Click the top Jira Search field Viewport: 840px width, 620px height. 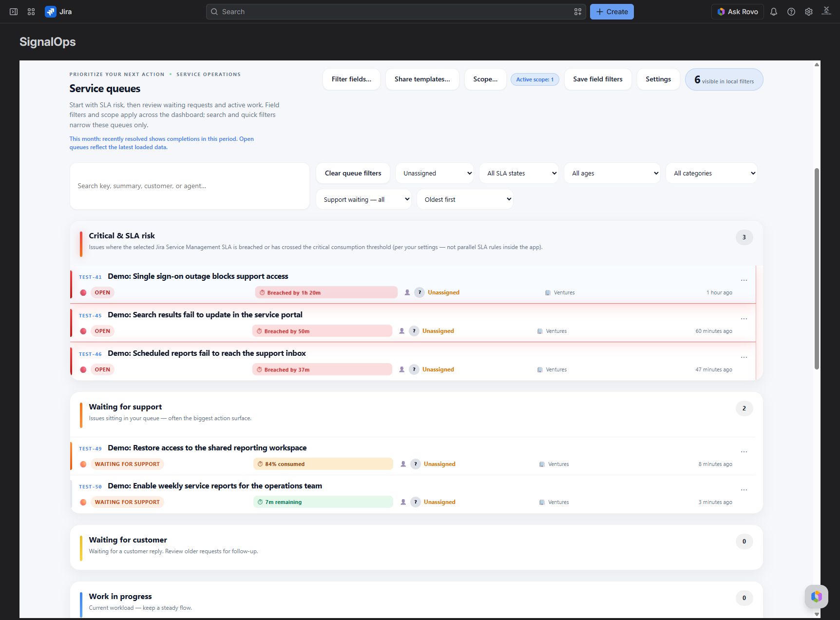click(x=396, y=12)
